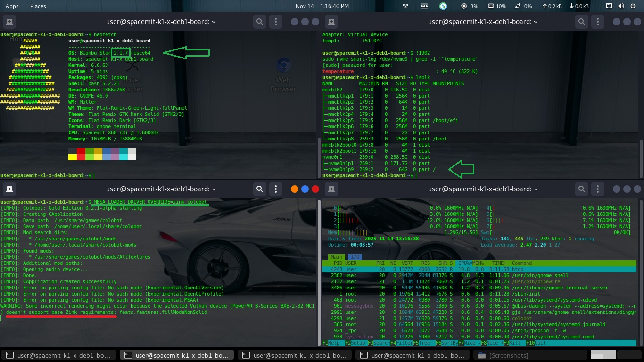Sort htop by clicking the Command column header
The image size is (644, 362).
click(521, 263)
